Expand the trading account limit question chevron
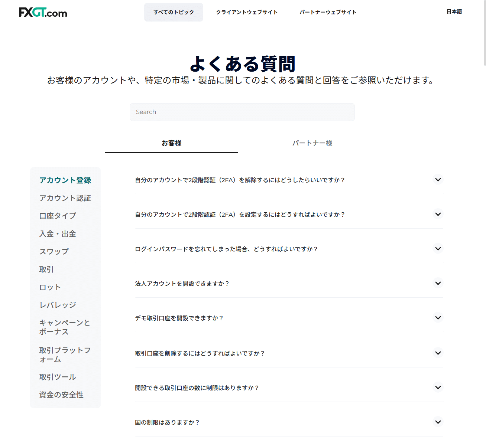Image resolution: width=486 pixels, height=448 pixels. pos(438,387)
